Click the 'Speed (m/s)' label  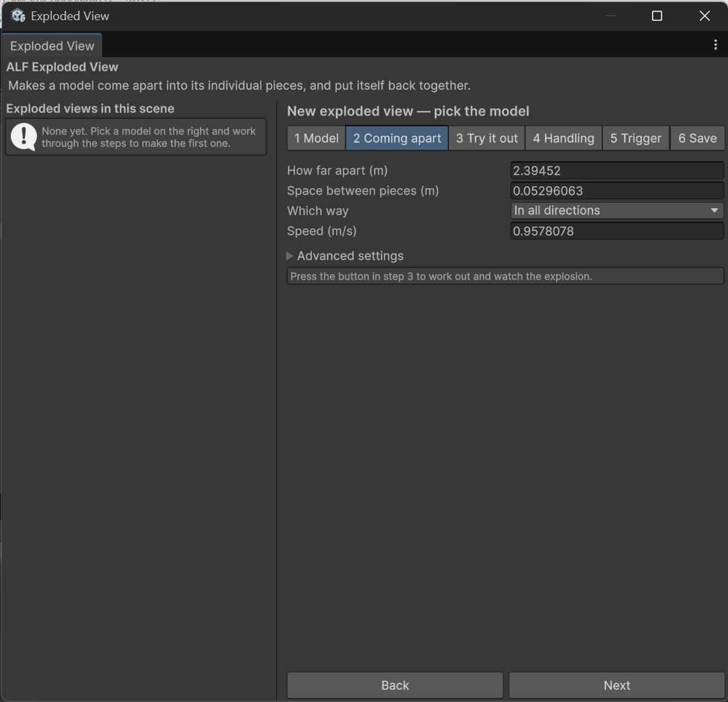click(322, 231)
